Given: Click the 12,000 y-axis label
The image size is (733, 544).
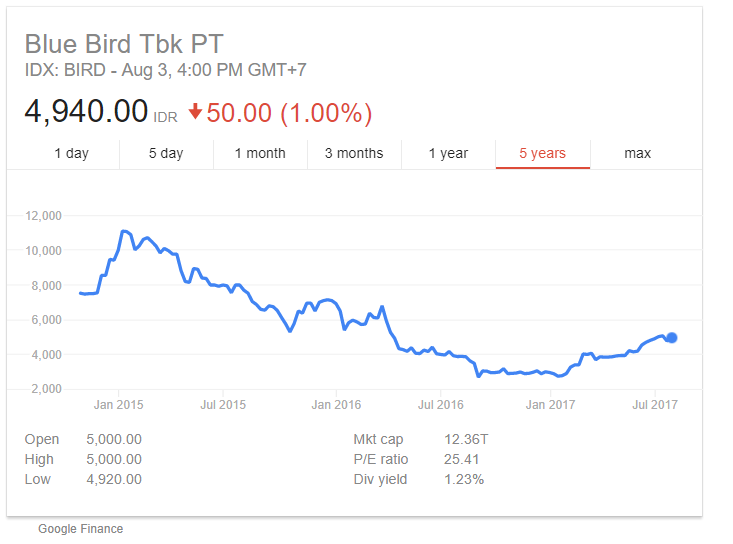Looking at the screenshot, I should pyautogui.click(x=43, y=215).
